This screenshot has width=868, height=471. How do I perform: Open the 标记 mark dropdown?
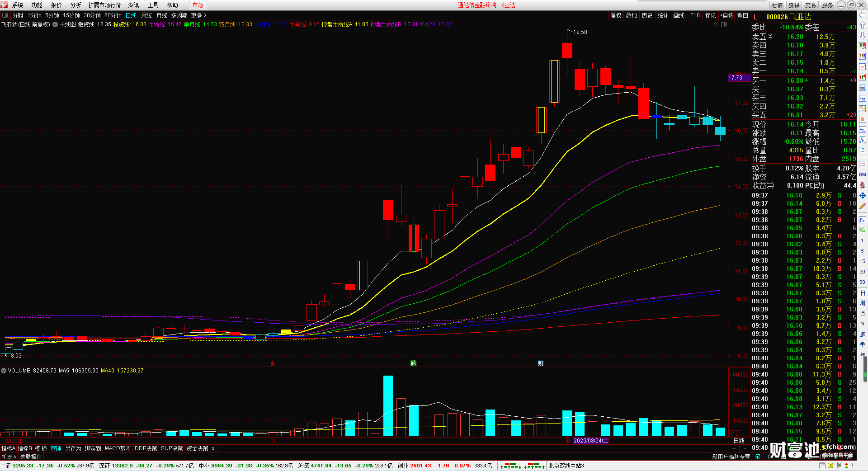(710, 15)
